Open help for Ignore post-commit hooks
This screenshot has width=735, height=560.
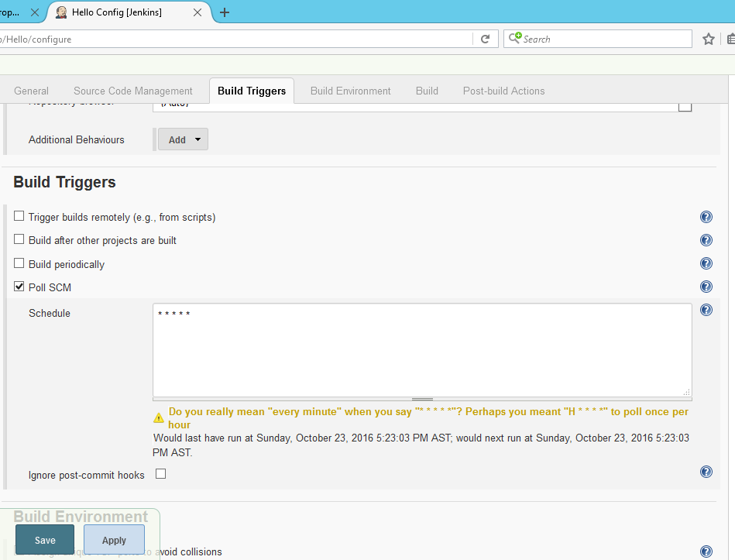coord(706,472)
